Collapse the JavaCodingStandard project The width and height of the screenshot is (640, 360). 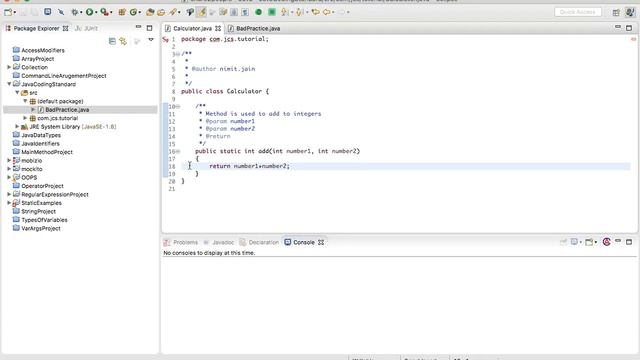coord(9,84)
